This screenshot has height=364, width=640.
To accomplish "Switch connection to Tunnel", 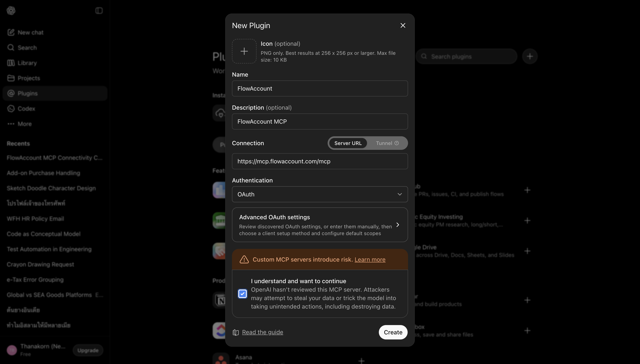I will coord(387,143).
